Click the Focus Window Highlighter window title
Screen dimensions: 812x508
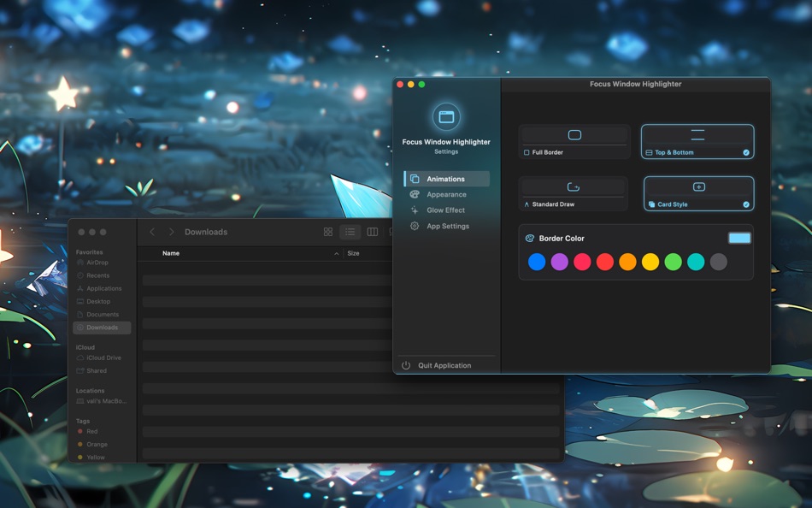click(x=635, y=84)
